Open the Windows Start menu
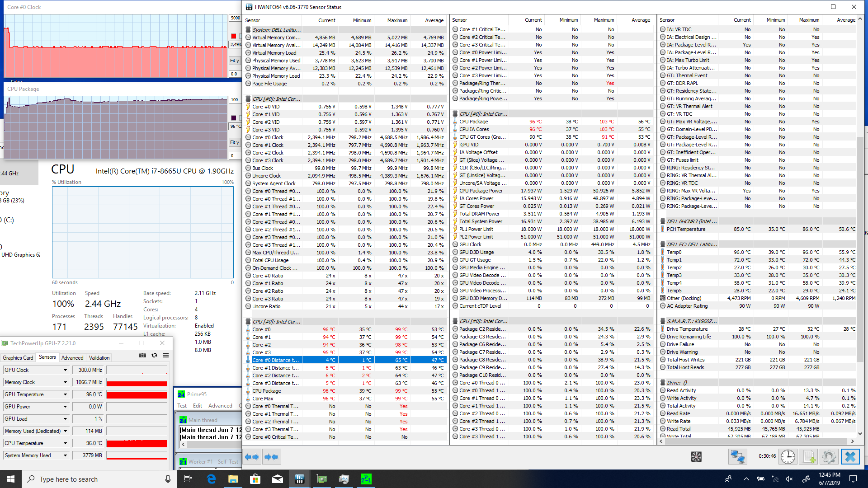The height and width of the screenshot is (488, 868). click(11, 479)
